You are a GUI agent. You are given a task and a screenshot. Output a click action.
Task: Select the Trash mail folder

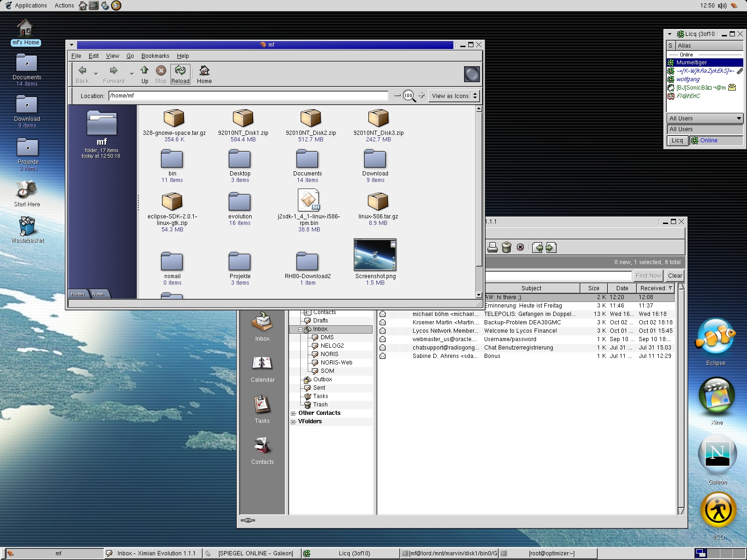coord(320,405)
